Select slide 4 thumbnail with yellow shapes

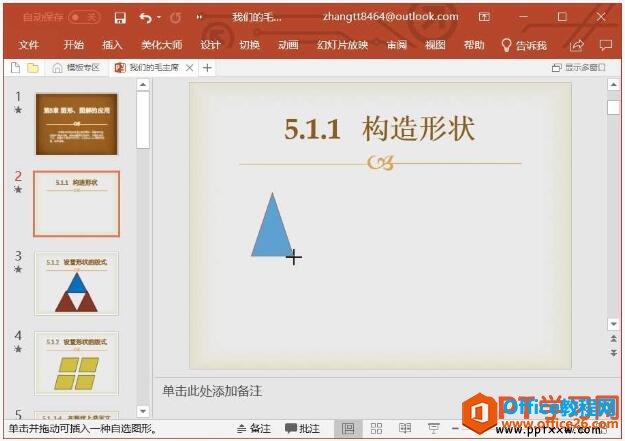tap(77, 363)
